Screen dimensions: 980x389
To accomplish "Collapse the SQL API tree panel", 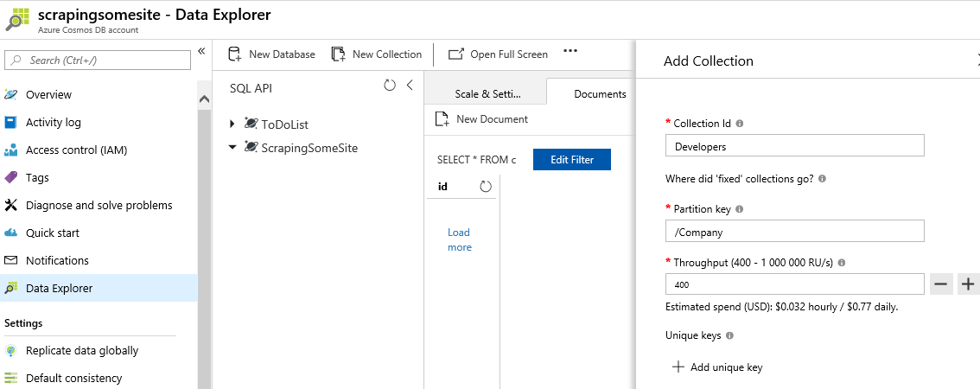I will click(410, 85).
